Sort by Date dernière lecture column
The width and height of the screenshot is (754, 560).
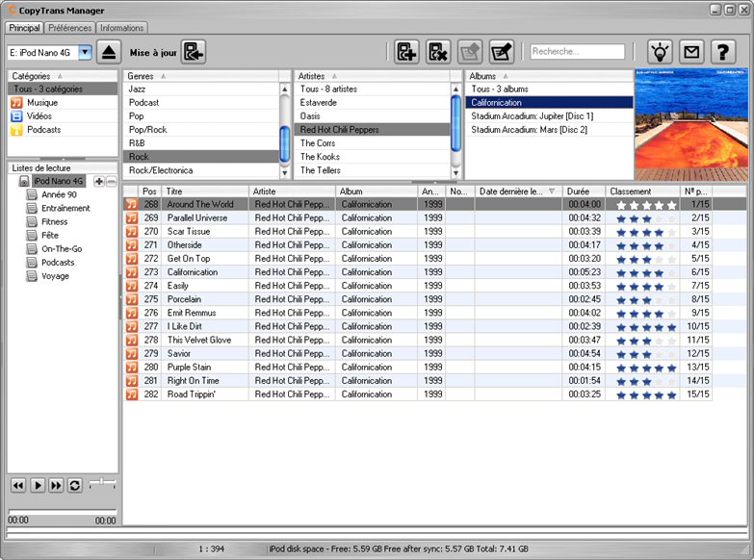click(x=518, y=191)
